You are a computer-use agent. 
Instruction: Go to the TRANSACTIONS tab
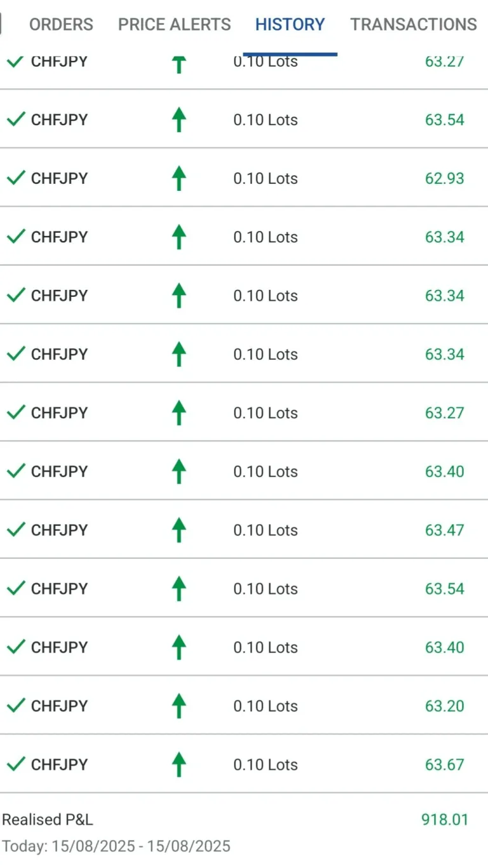pyautogui.click(x=414, y=25)
